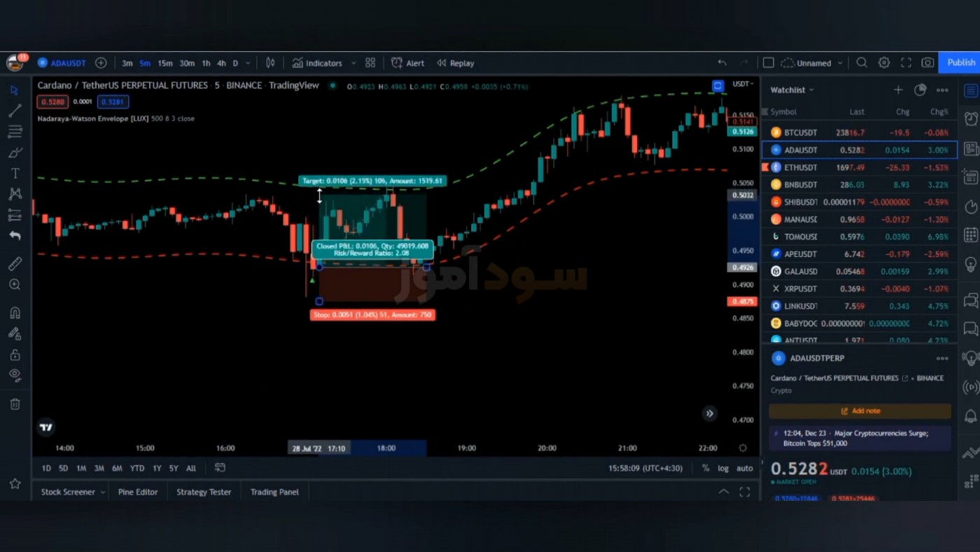Toggle the percent scale

click(x=706, y=468)
